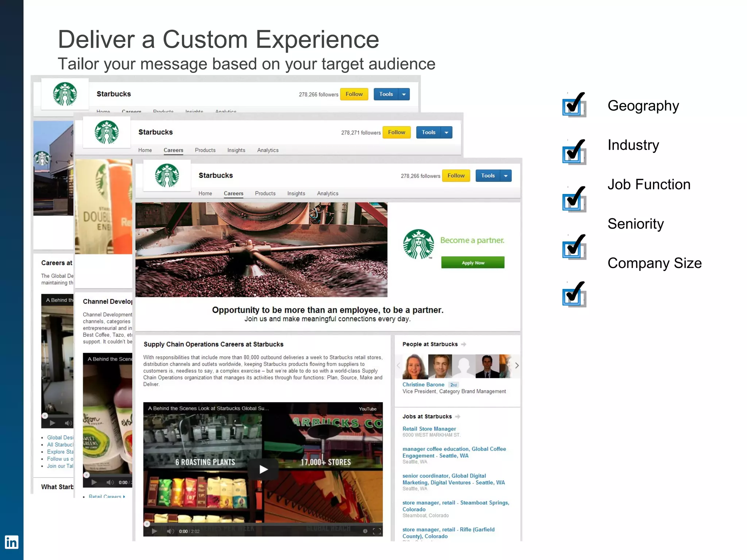Click the LinkedIn logo icon
The width and height of the screenshot is (747, 560).
click(x=11, y=542)
